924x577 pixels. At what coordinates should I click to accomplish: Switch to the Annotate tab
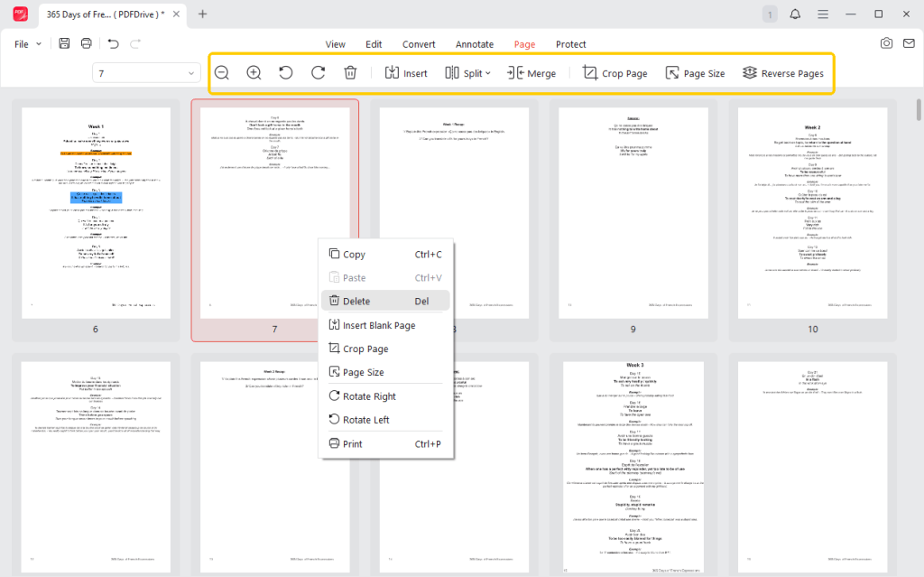click(475, 43)
